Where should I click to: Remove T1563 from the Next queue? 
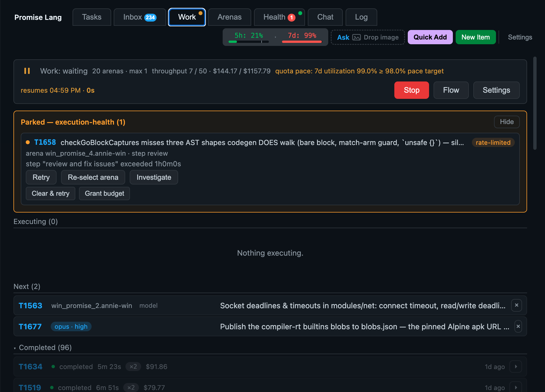[516, 305]
